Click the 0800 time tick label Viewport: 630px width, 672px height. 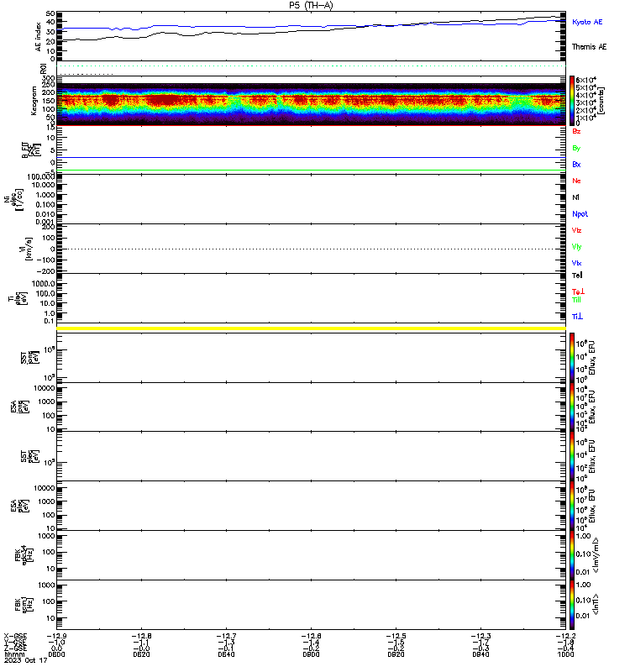(x=56, y=654)
